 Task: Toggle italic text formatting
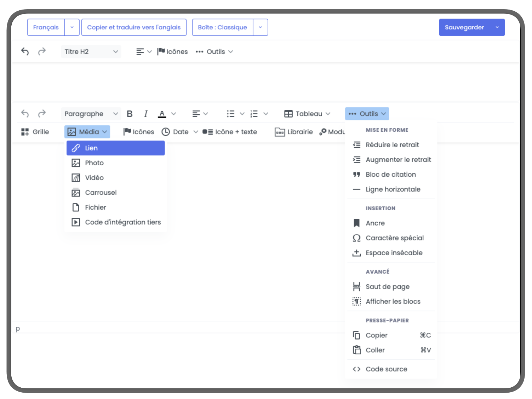pyautogui.click(x=145, y=114)
